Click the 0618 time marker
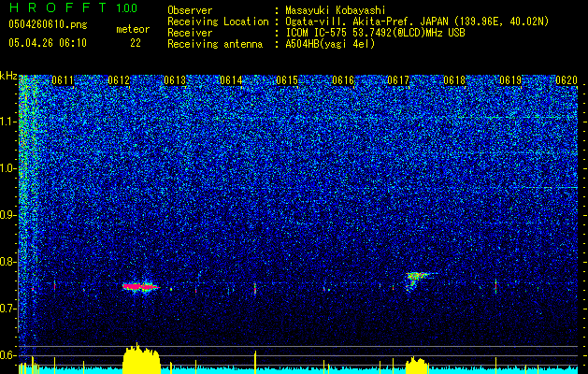This screenshot has width=588, height=374. pos(454,80)
